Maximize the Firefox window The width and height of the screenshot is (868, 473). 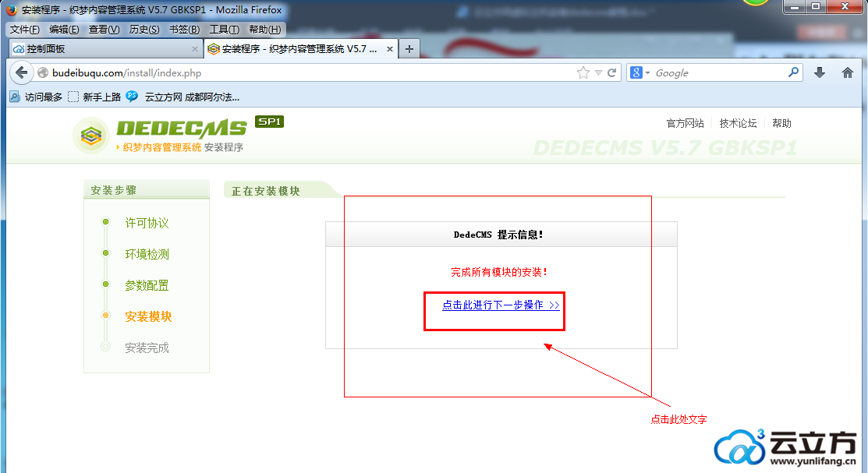coord(816,7)
